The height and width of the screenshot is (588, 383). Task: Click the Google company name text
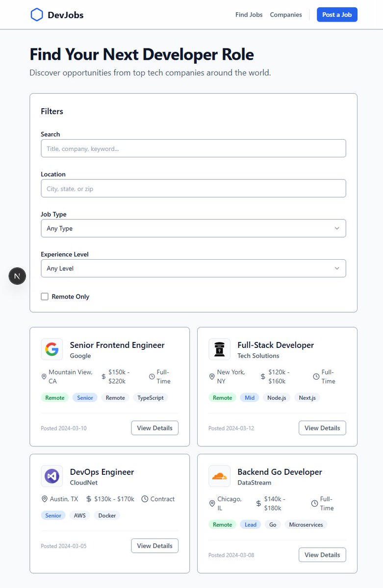pos(80,356)
